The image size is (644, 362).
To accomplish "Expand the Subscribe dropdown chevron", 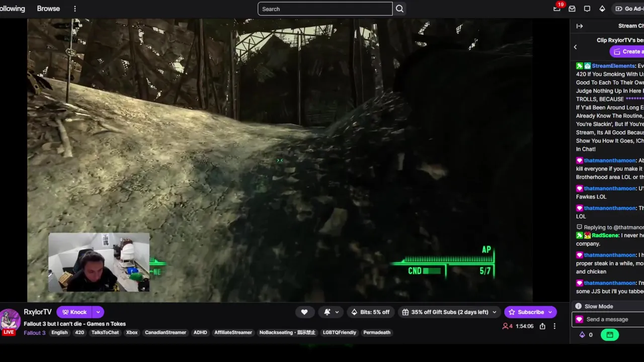I will [x=550, y=312].
